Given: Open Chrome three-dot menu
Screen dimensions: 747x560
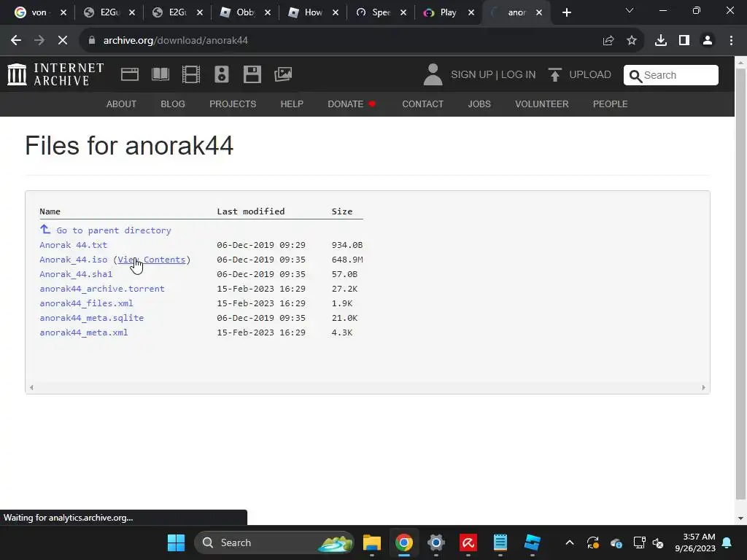Looking at the screenshot, I should tap(731, 41).
